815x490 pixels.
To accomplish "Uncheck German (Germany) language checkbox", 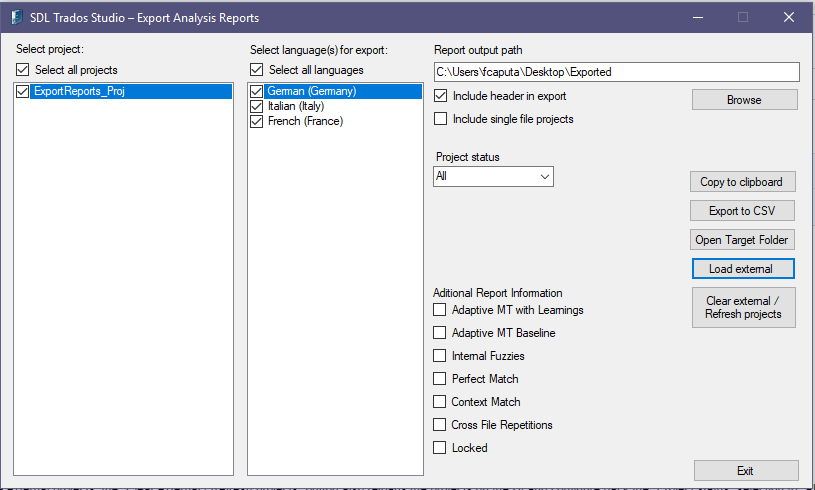I will tap(257, 91).
